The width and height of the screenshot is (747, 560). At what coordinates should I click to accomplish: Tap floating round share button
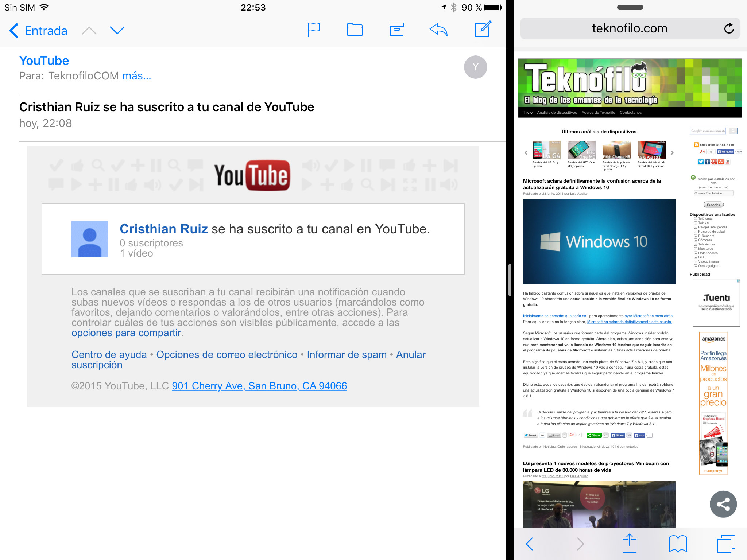723,504
